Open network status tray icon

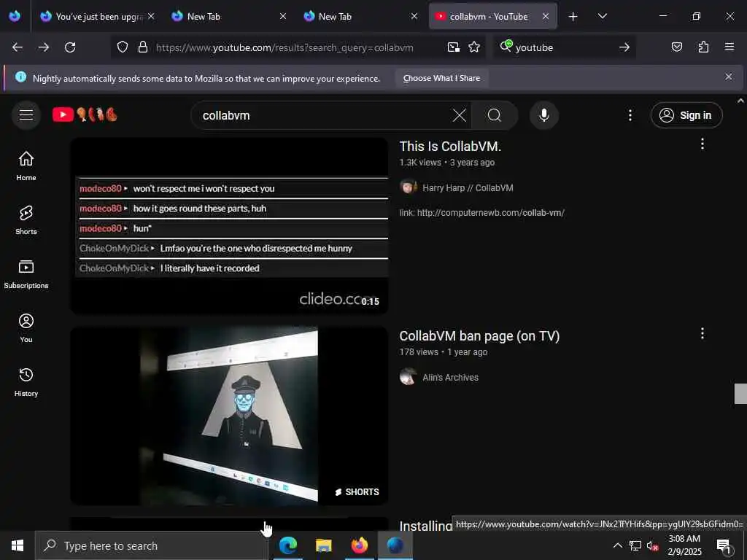tap(635, 545)
